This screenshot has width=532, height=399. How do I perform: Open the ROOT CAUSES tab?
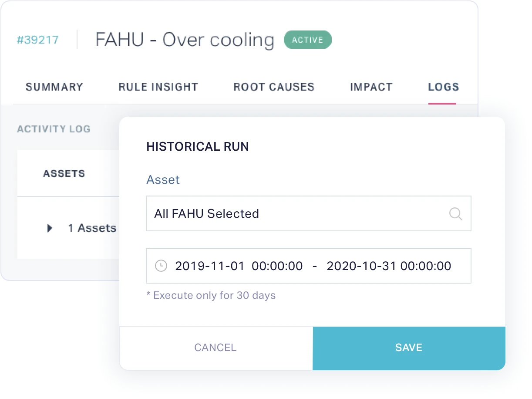274,87
